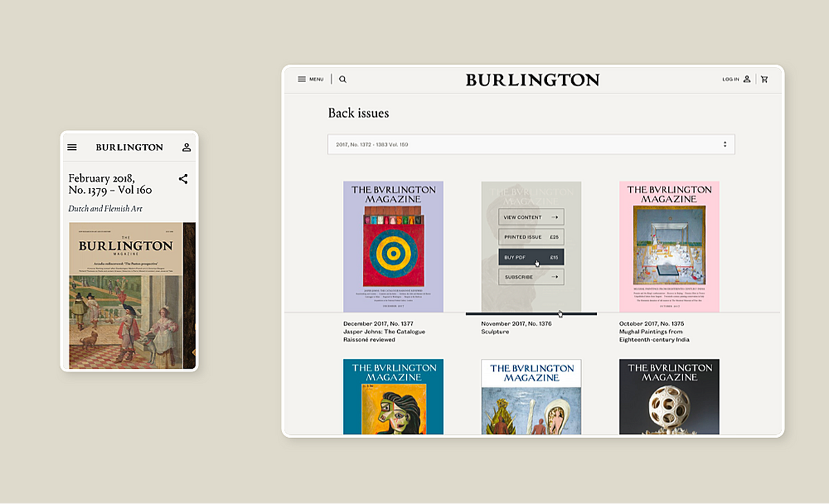
Task: Click the shopping cart icon
Action: tap(764, 79)
